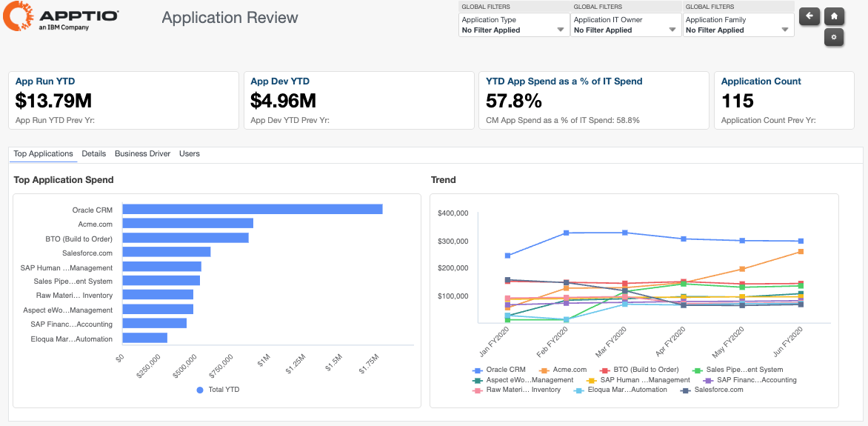Toggle Raw Materi... Inventory in Trend legend
868x426 pixels.
click(516, 390)
